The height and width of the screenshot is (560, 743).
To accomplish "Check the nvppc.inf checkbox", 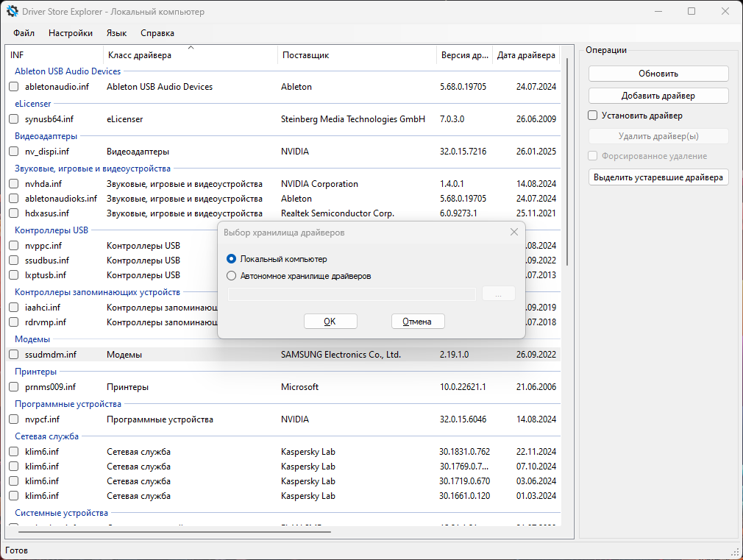I will pyautogui.click(x=14, y=246).
